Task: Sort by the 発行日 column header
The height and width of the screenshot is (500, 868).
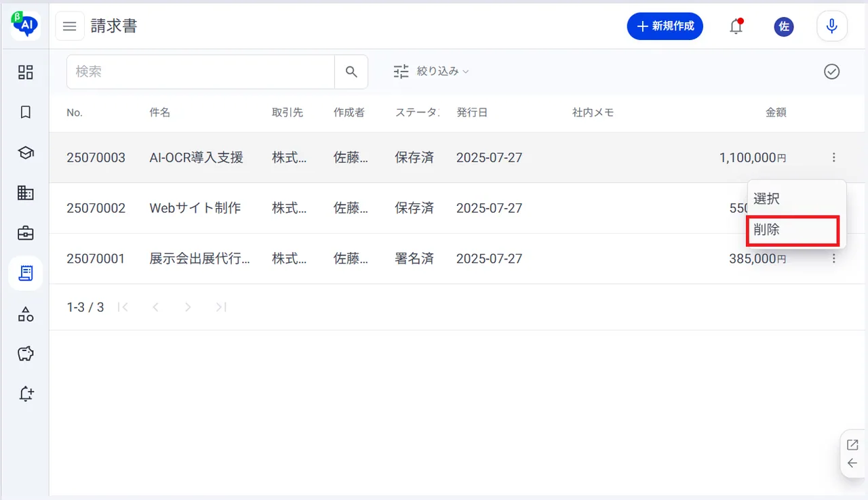Action: (472, 113)
